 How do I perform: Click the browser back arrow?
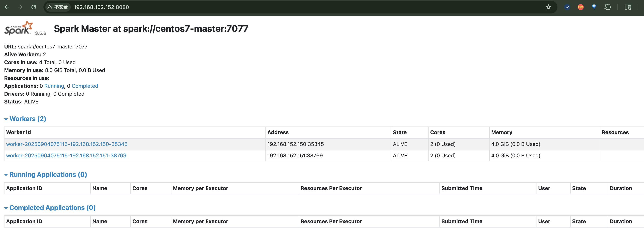pos(7,7)
